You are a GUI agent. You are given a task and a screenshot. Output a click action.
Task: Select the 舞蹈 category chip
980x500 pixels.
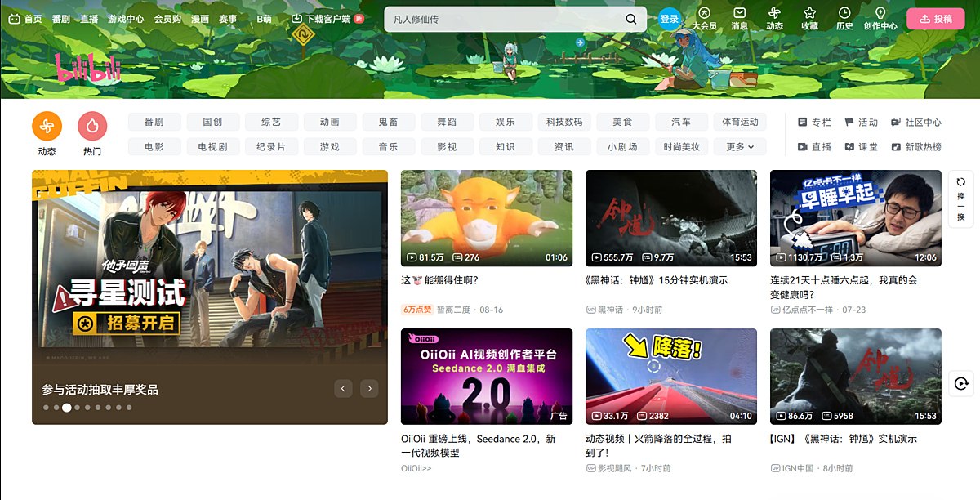447,122
